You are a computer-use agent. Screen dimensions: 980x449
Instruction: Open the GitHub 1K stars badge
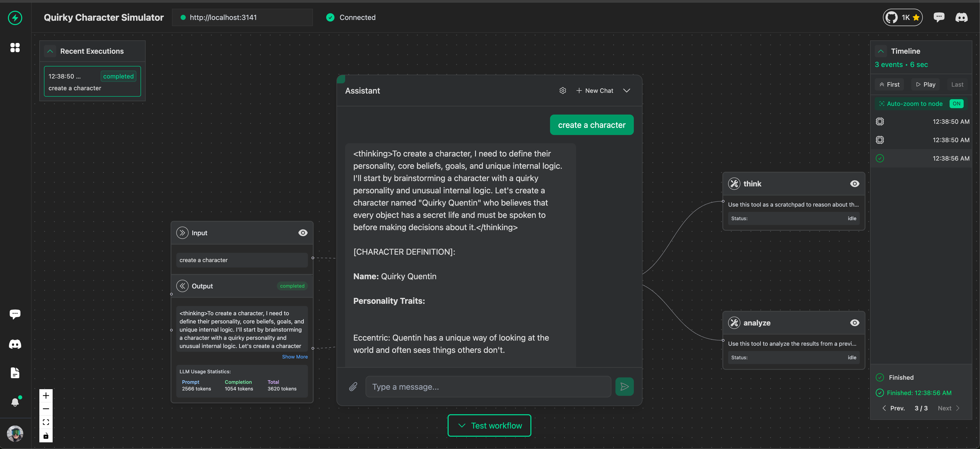(x=902, y=18)
